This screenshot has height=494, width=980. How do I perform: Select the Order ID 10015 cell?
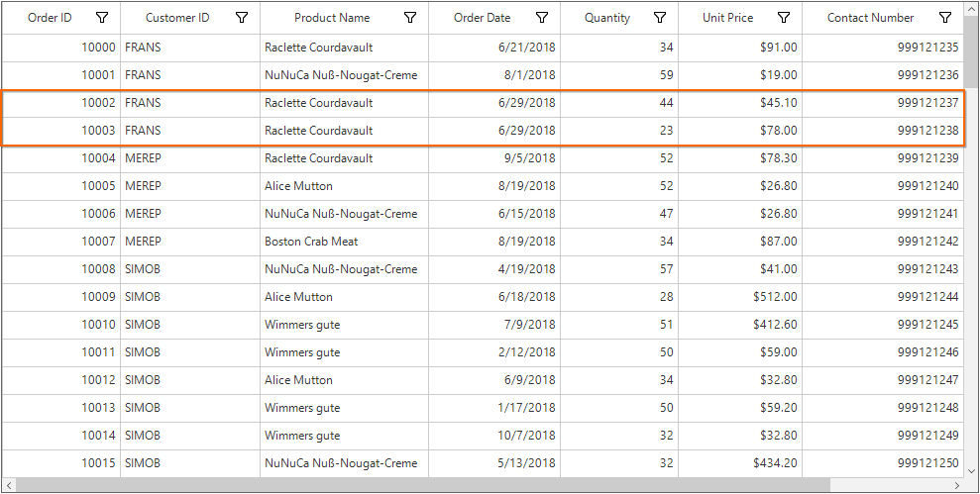tap(60, 463)
